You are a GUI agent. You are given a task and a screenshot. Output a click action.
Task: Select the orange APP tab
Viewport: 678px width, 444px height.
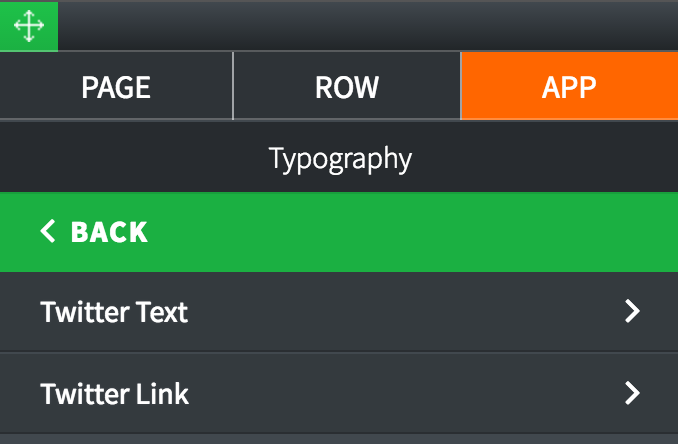point(569,87)
